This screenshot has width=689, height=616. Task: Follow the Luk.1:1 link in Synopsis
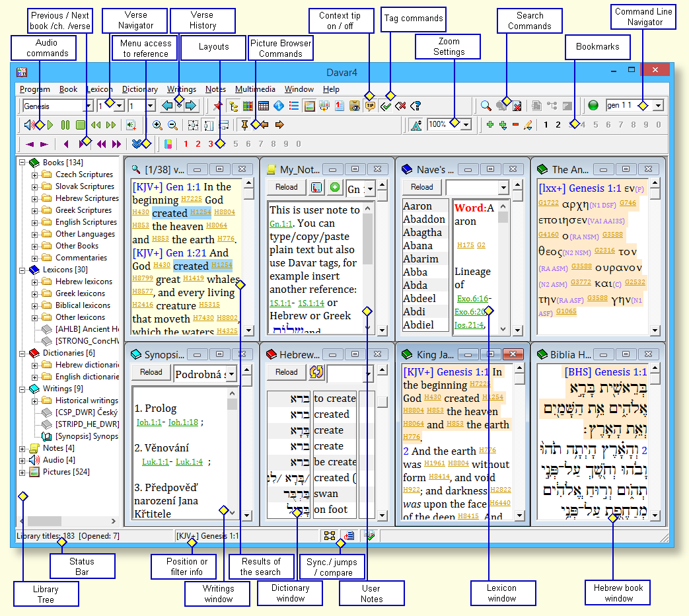coord(155,462)
